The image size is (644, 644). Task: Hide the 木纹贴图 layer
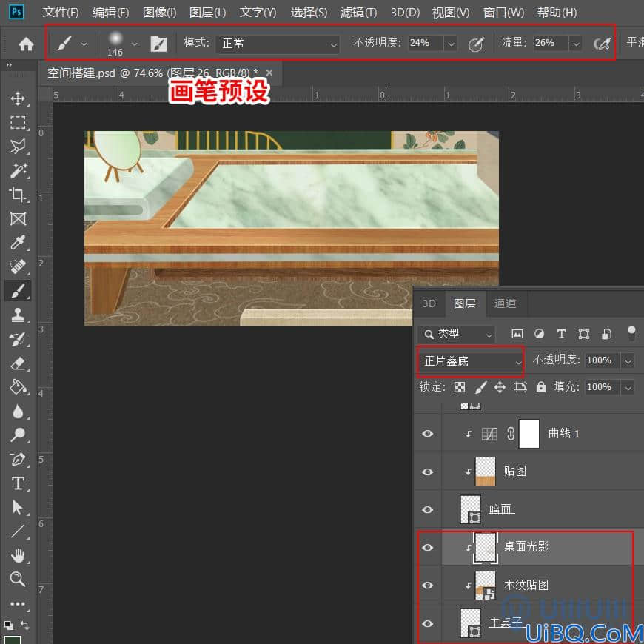coord(428,586)
